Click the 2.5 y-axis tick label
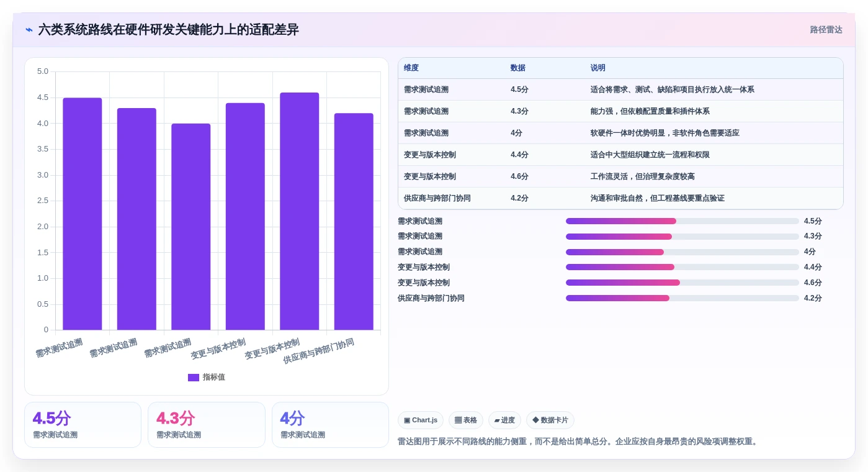This screenshot has height=472, width=868. tap(42, 201)
